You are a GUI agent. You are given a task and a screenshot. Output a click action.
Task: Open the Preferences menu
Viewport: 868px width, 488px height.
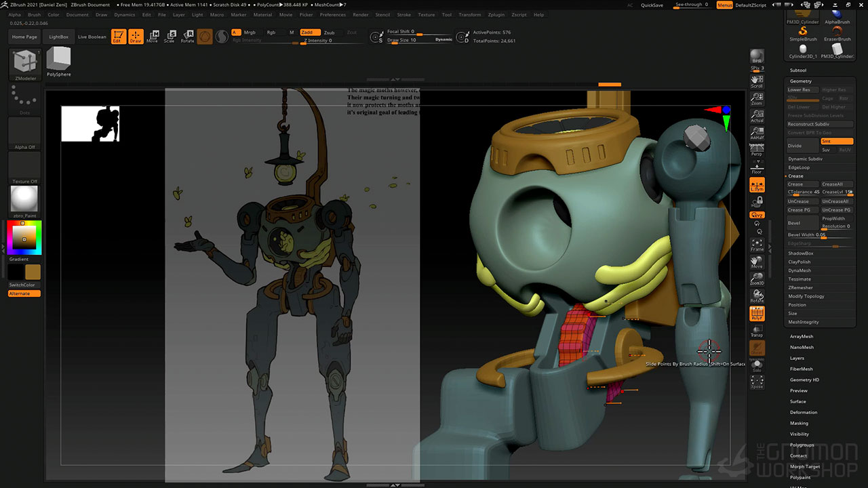[332, 14]
